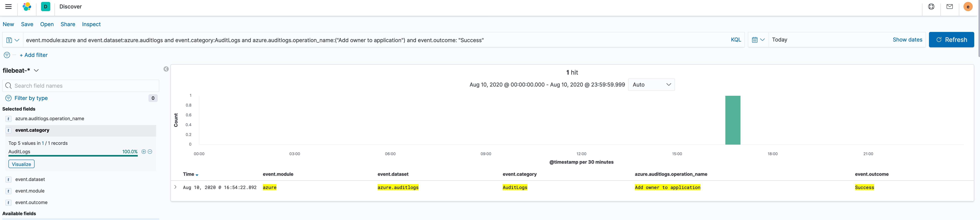This screenshot has height=220, width=980.
Task: Open the Auto histogram interval dropdown
Action: [651, 84]
